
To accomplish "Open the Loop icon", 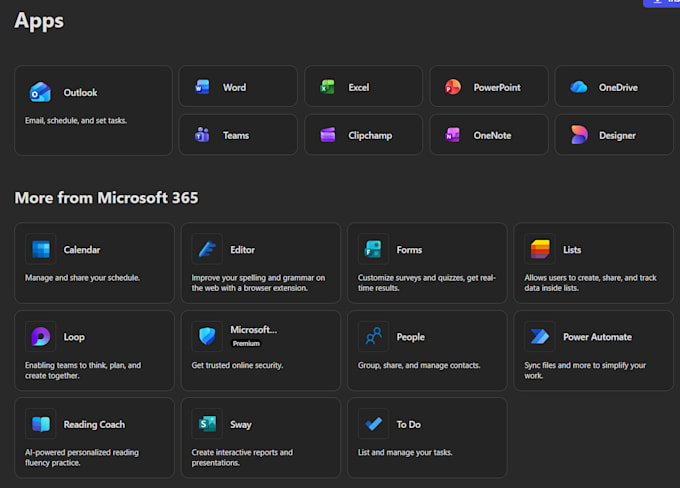I will pyautogui.click(x=41, y=337).
